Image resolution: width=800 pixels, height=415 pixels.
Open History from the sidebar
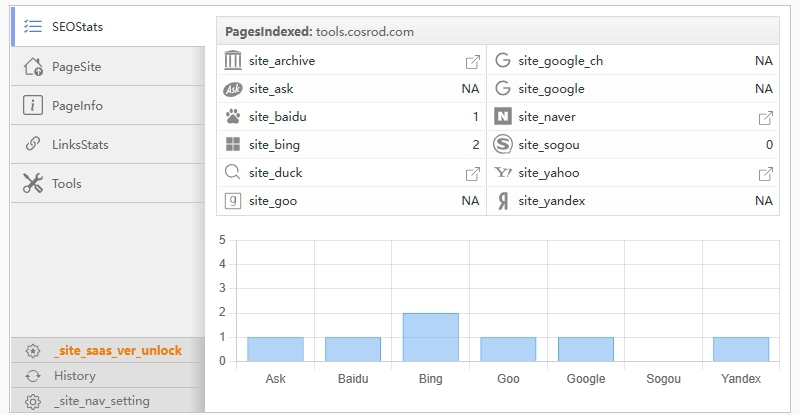pos(75,376)
